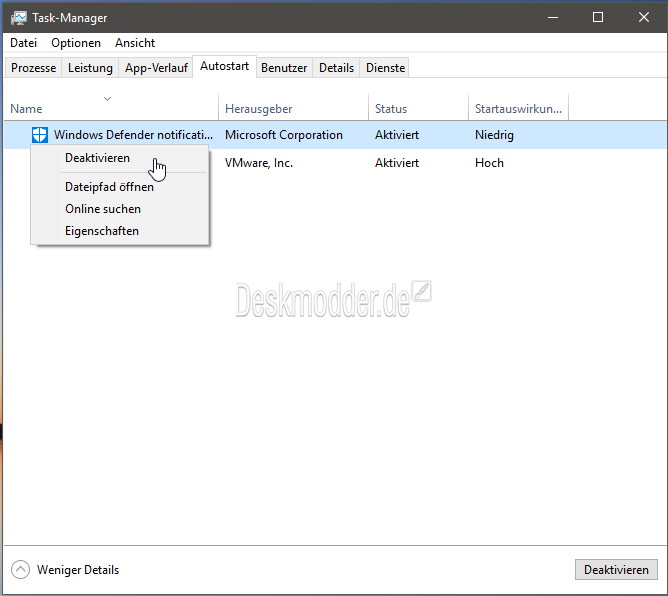Click the Aktiviert status in Microsoft row
This screenshot has height=596, width=668.
point(397,135)
